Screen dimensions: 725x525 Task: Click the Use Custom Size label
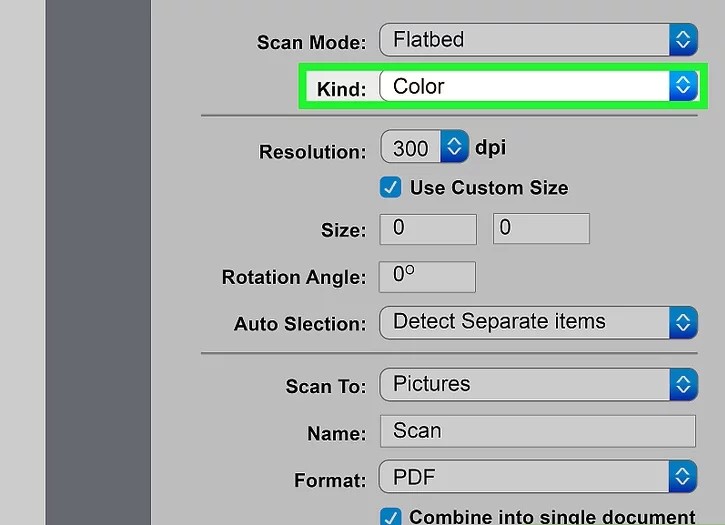(x=489, y=187)
